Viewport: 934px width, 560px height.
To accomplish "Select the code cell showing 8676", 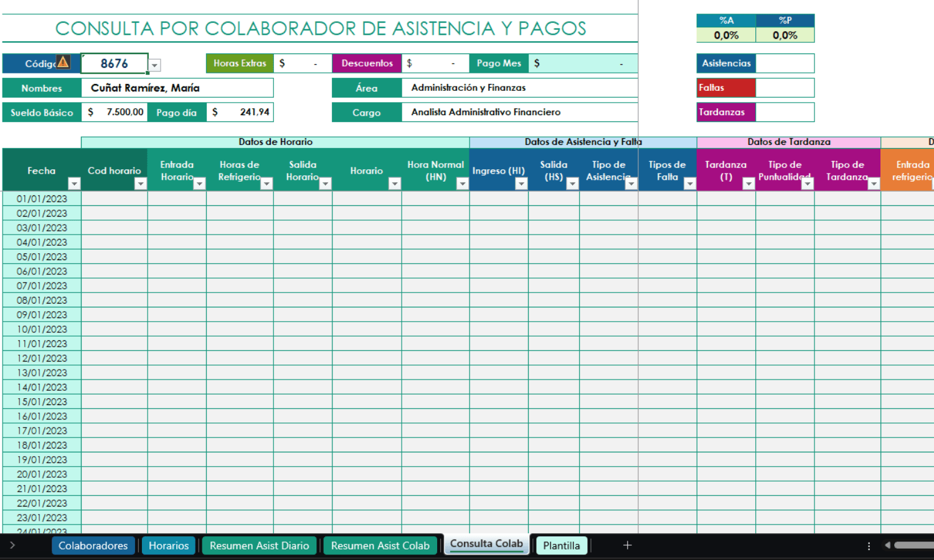I will pyautogui.click(x=115, y=63).
